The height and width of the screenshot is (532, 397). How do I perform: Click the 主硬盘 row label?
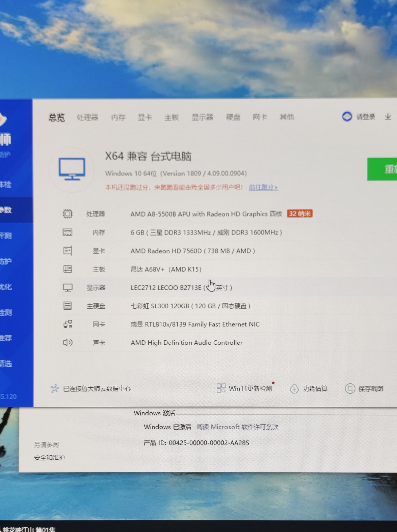click(x=96, y=306)
